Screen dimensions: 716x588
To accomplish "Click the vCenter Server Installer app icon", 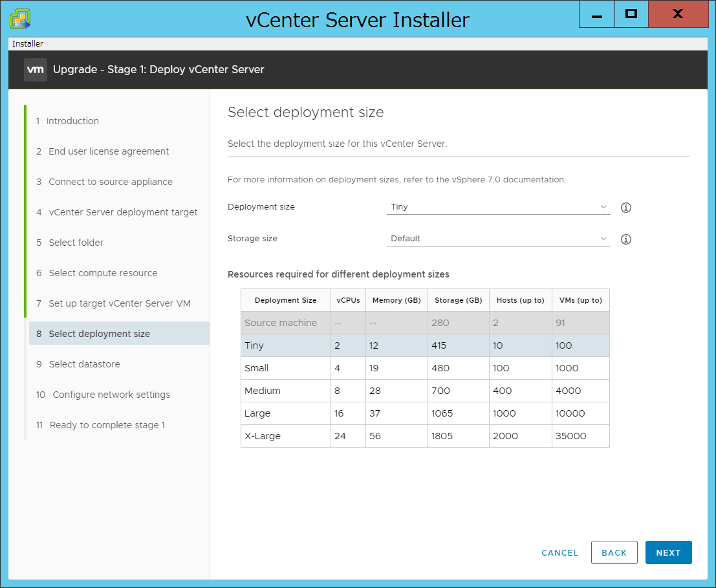I will [20, 19].
